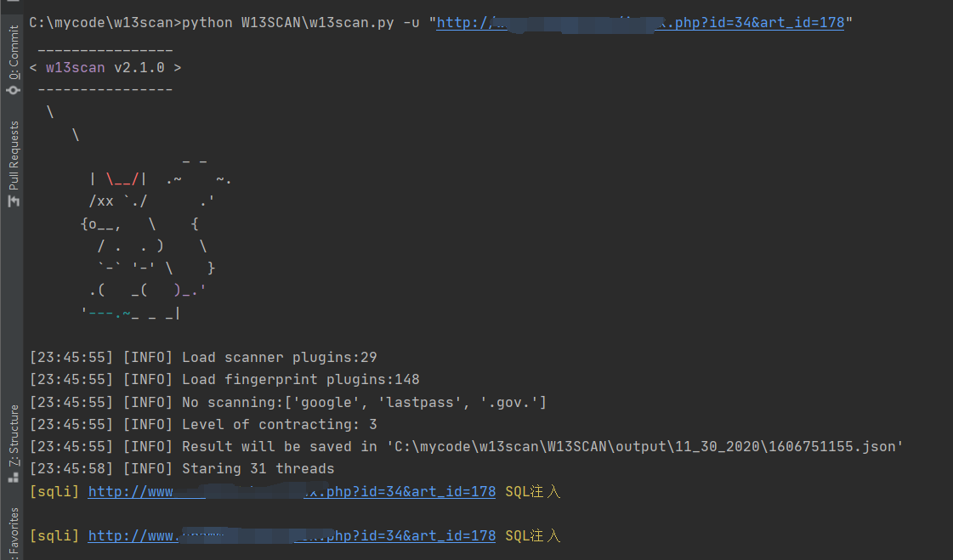The width and height of the screenshot is (953, 560).
Task: Open the second [sqli] result URL
Action: tap(292, 535)
